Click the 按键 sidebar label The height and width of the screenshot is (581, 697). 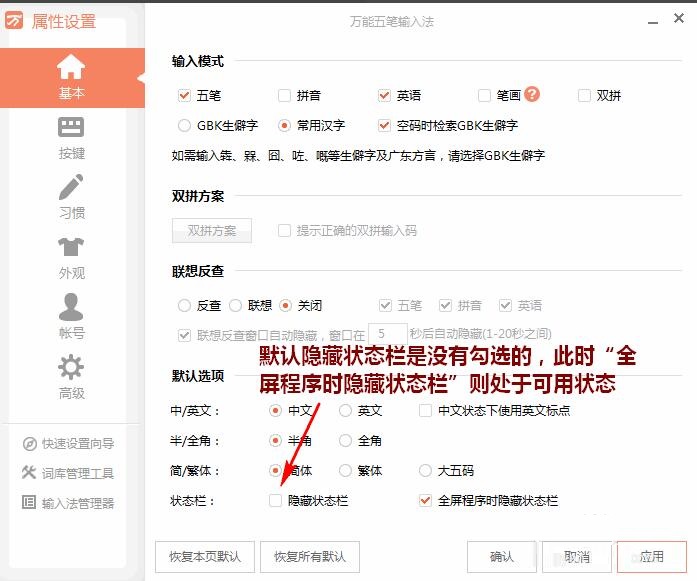click(x=72, y=153)
